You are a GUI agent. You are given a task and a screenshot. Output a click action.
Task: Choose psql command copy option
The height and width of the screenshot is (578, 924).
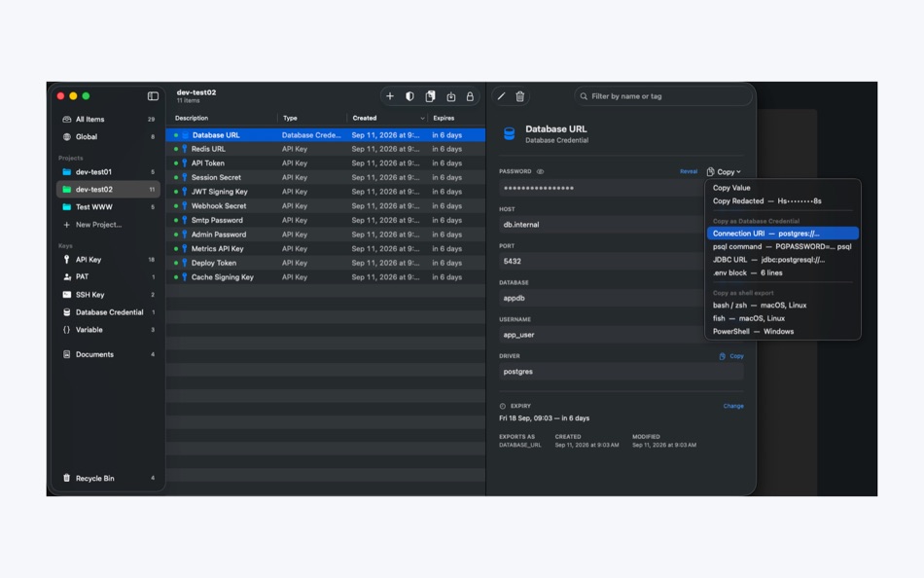(783, 246)
